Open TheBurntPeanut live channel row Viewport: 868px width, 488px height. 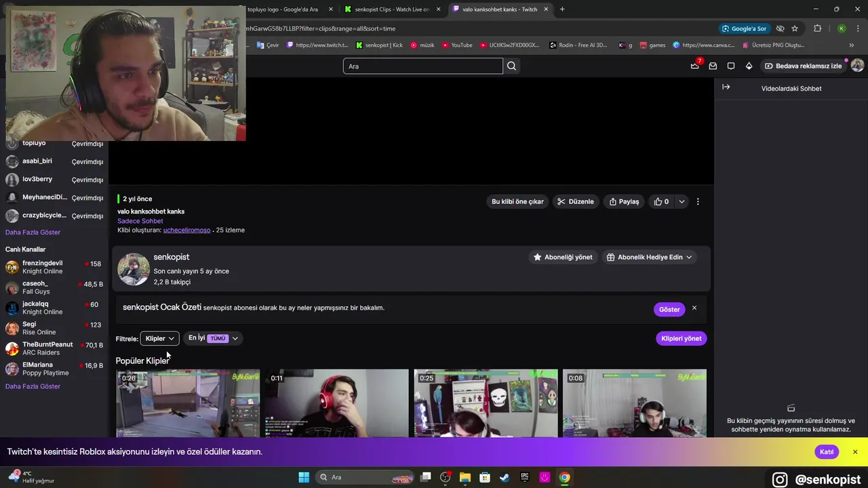tap(54, 348)
